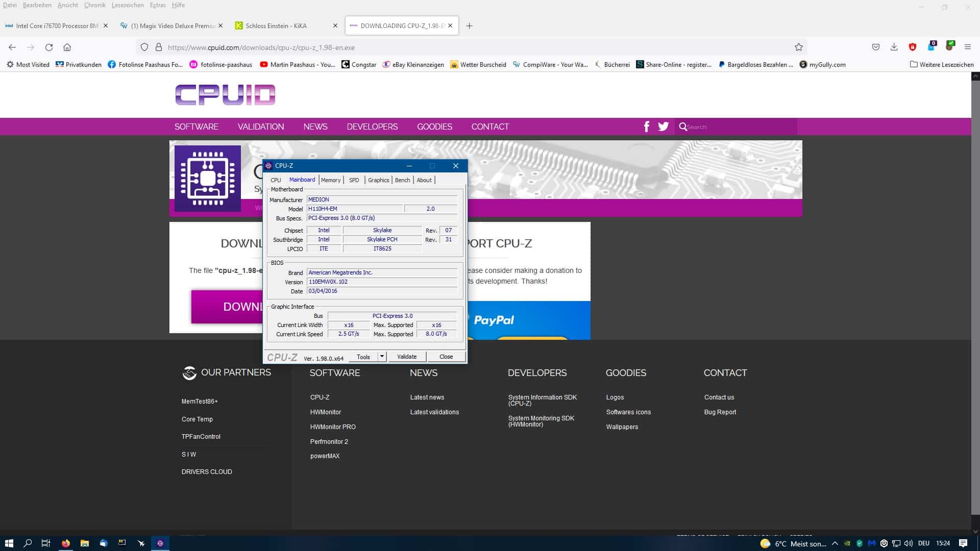Open the Bench tab in CPU-Z
This screenshot has width=980, height=551.
402,180
